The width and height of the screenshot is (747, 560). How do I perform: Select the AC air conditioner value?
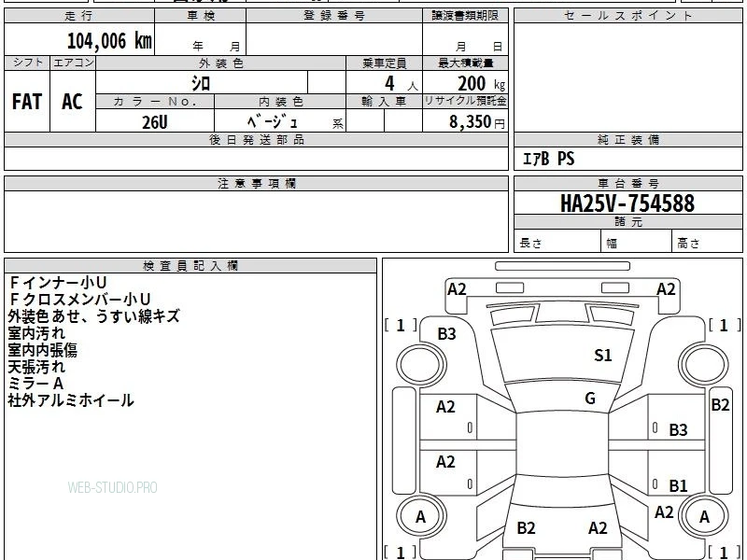click(73, 102)
